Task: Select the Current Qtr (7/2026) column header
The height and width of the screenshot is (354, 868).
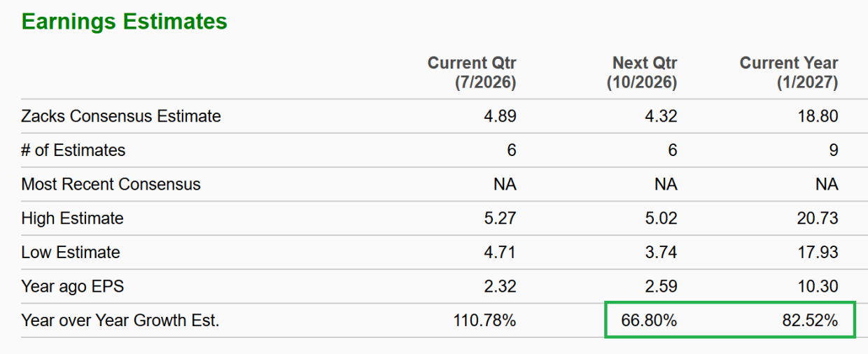Action: tap(472, 73)
